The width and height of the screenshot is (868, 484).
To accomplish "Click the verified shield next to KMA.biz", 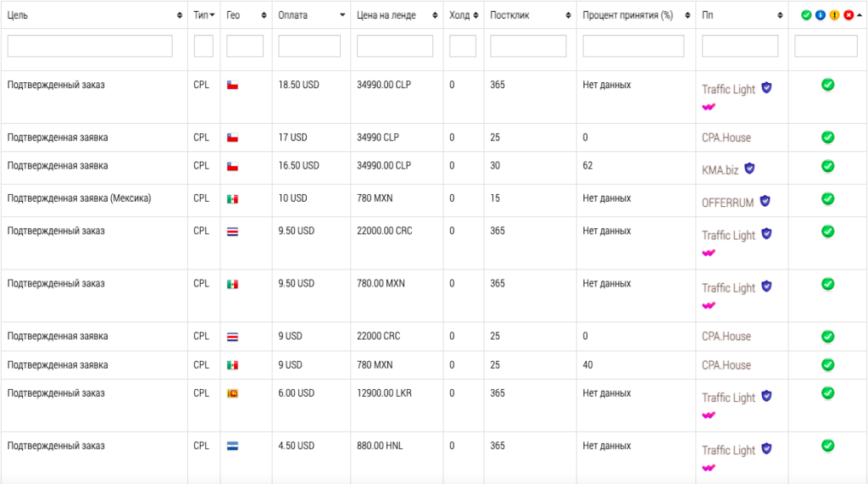I will 749,169.
